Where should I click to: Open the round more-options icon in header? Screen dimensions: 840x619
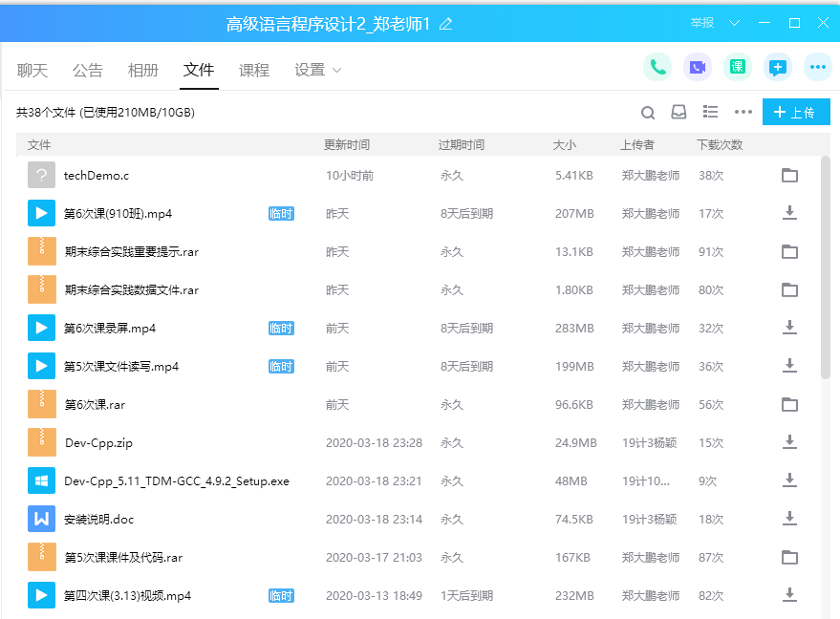(x=818, y=68)
